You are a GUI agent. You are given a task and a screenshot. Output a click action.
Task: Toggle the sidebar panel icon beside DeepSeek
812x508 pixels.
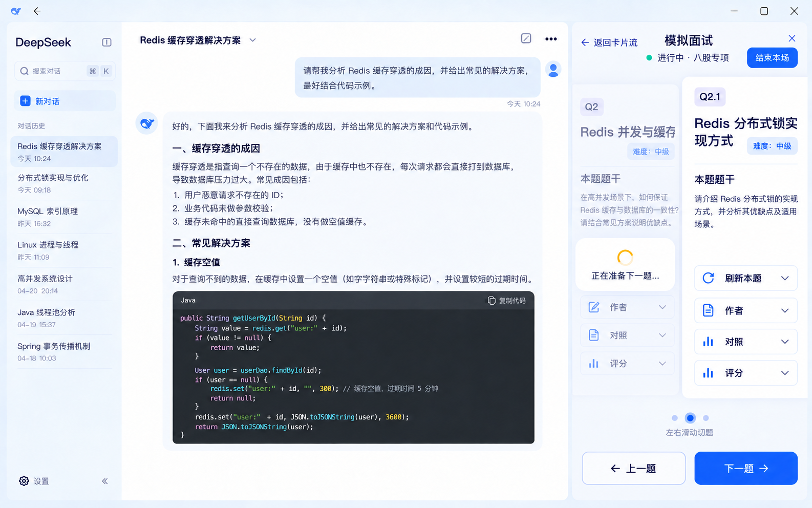point(106,43)
